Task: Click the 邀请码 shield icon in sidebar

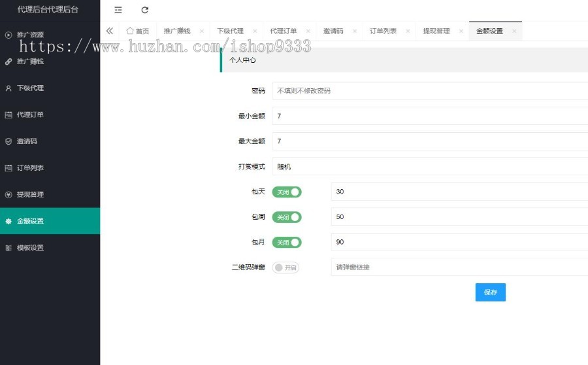Action: 8,141
